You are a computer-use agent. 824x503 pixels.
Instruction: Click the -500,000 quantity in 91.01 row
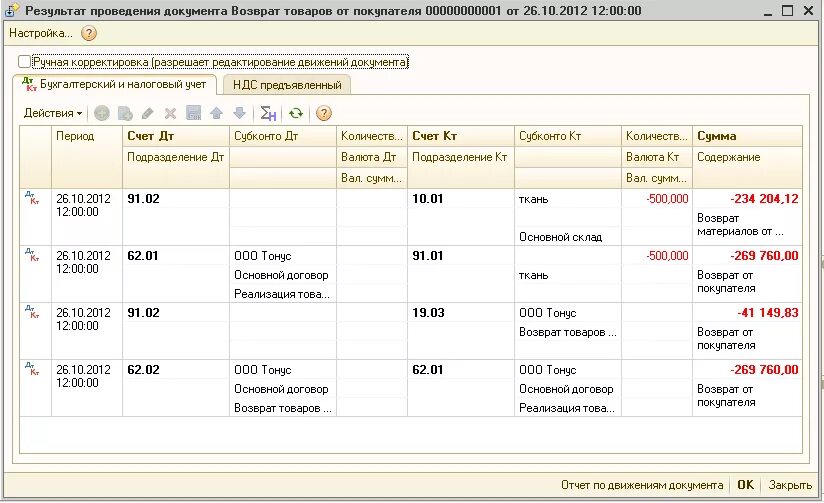click(657, 256)
